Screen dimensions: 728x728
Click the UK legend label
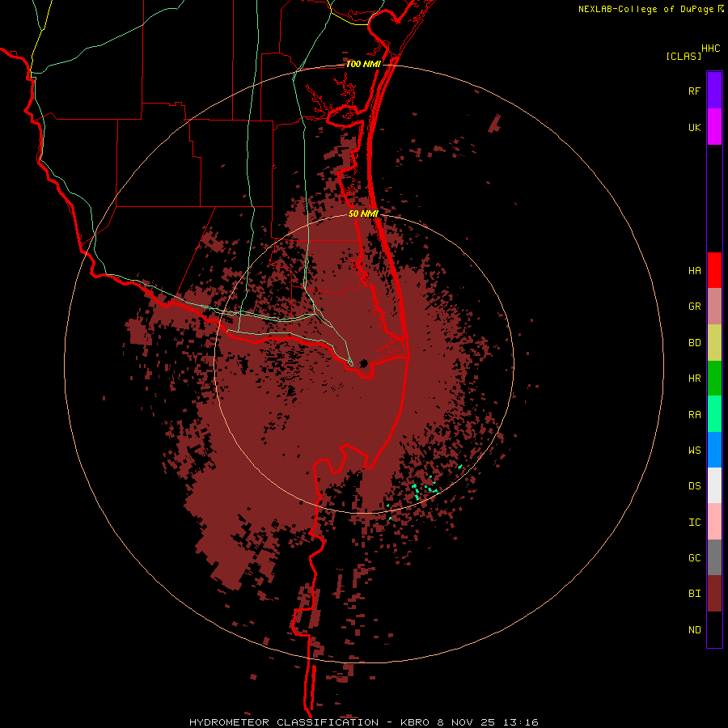[x=694, y=127]
